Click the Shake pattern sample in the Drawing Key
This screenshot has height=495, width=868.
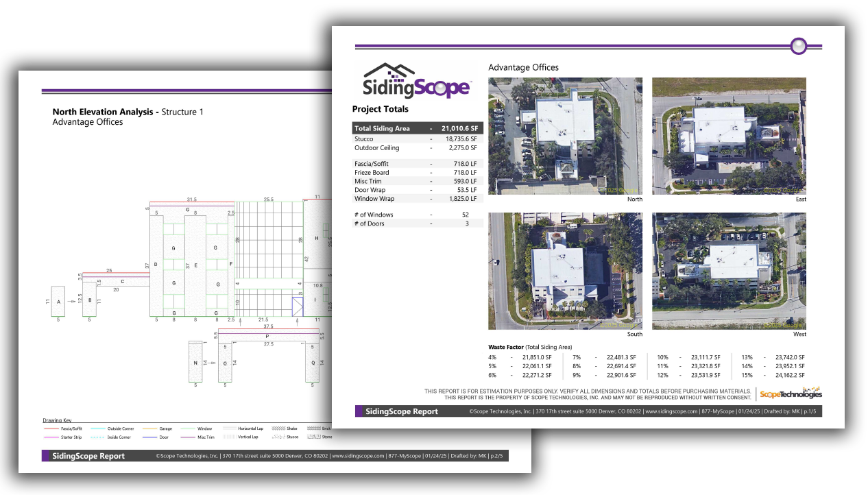(278, 428)
